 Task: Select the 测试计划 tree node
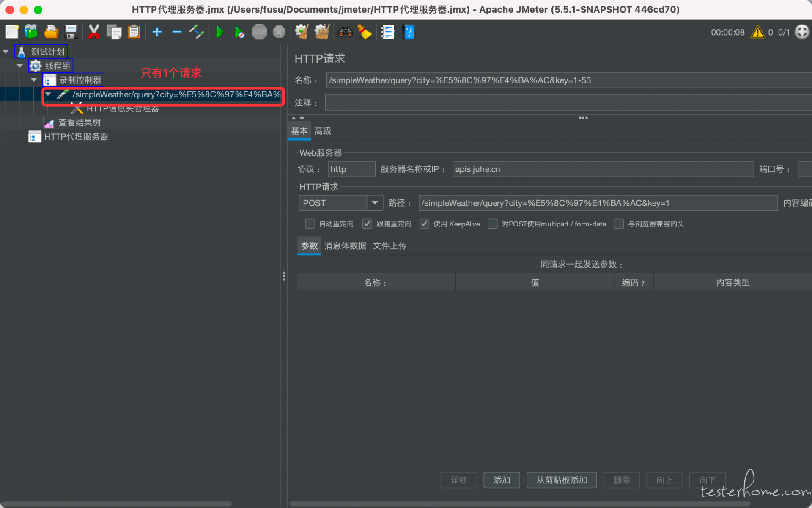pos(41,52)
